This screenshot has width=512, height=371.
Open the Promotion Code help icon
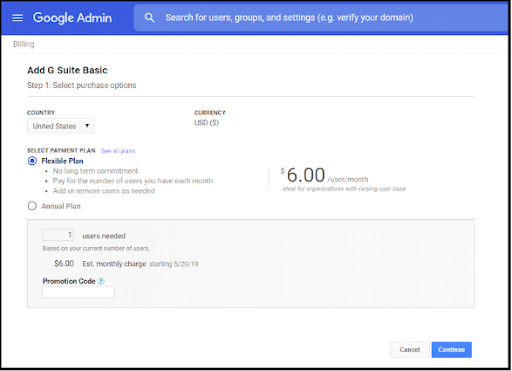click(101, 281)
